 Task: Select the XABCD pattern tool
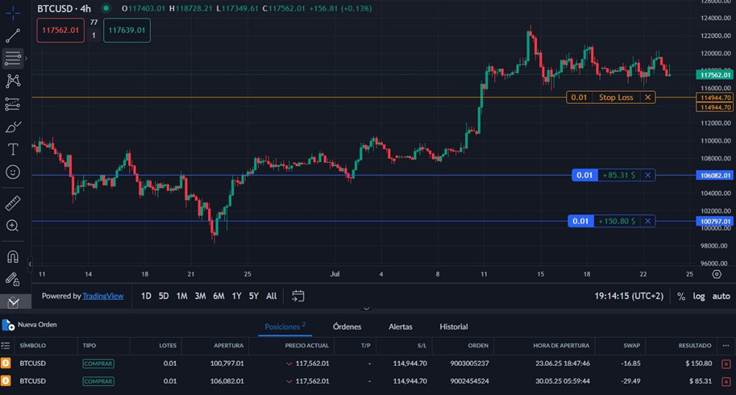click(13, 81)
